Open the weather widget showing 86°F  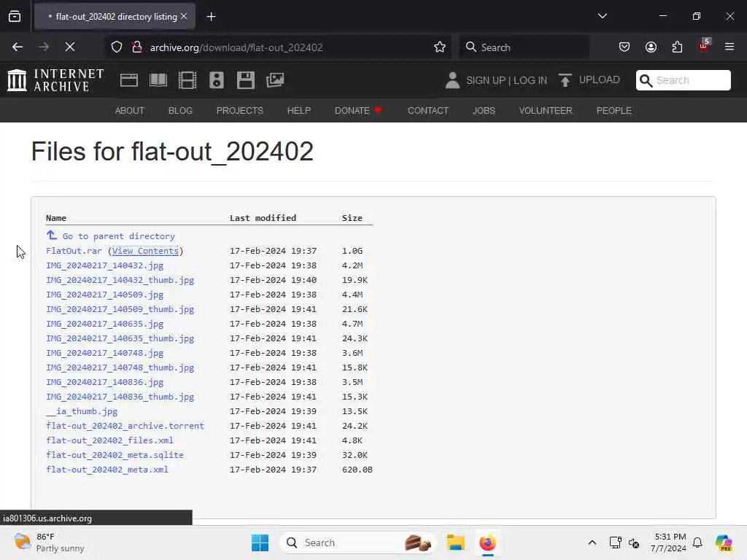pyautogui.click(x=49, y=542)
